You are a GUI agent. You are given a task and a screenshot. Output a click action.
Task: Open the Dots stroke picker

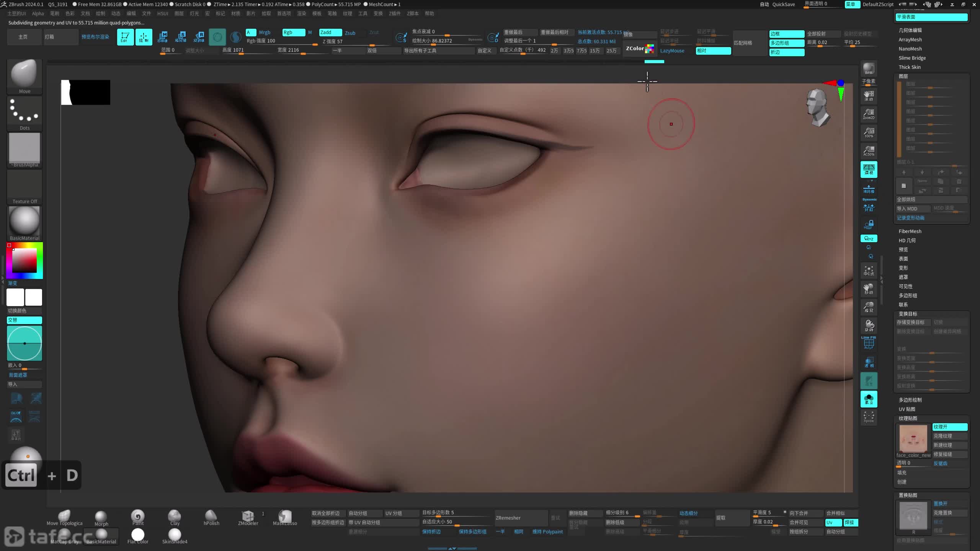pyautogui.click(x=24, y=113)
